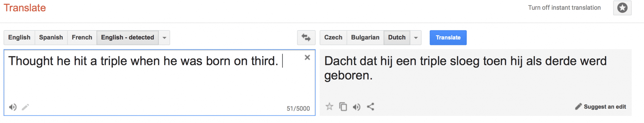Expand source language dropdown arrow

(x=164, y=38)
